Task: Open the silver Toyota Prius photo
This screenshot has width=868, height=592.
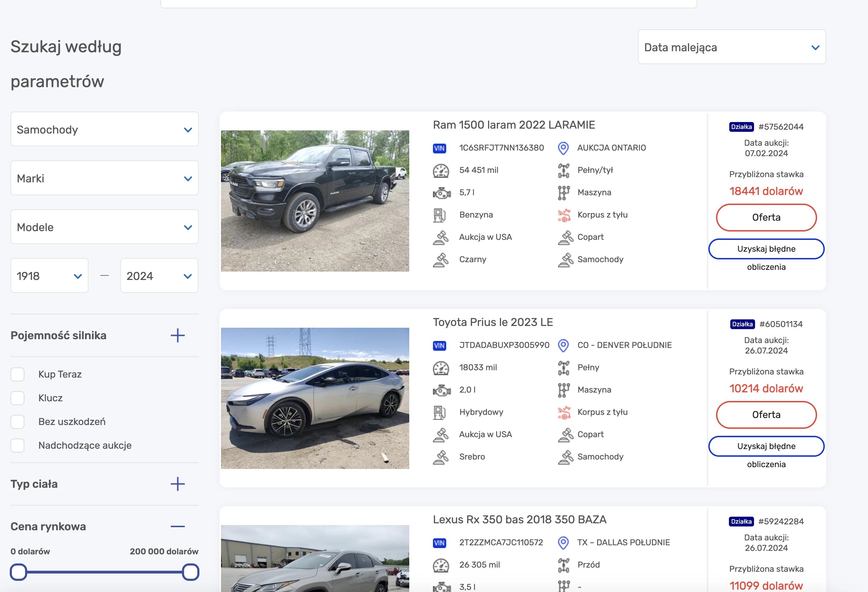Action: point(315,398)
